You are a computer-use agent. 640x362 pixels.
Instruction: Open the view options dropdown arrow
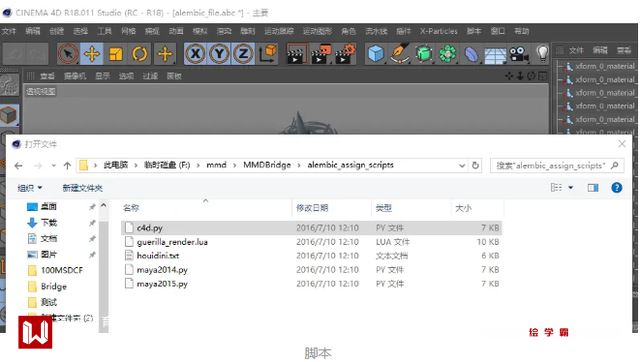[571, 187]
